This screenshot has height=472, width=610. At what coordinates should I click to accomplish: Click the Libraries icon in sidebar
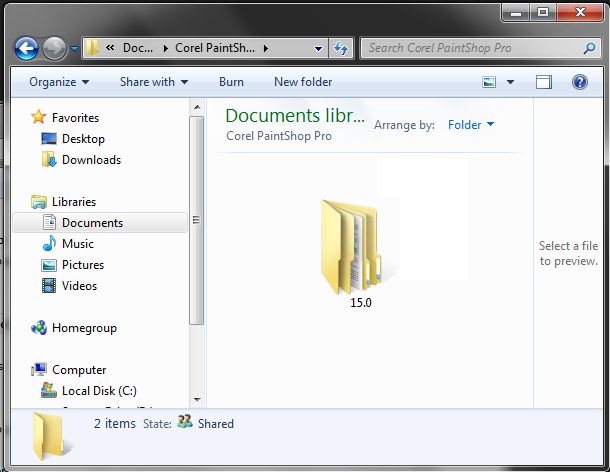click(x=39, y=202)
